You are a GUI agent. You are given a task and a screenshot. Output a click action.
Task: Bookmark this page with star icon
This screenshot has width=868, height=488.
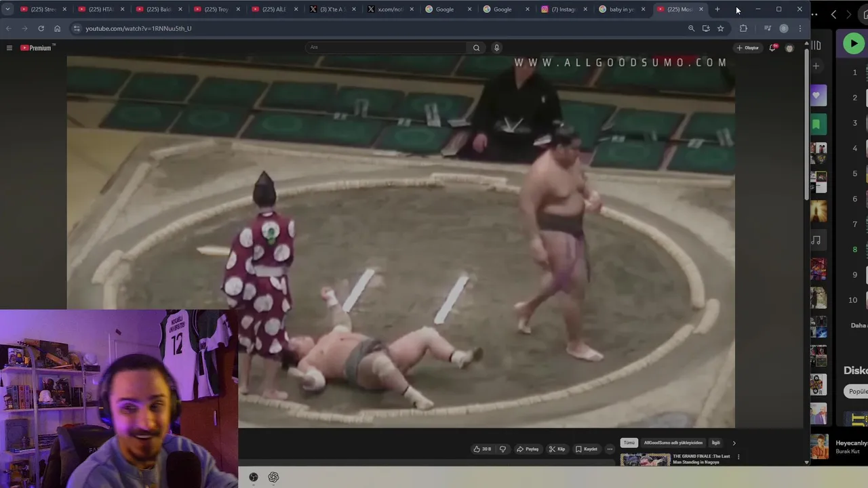pos(720,28)
